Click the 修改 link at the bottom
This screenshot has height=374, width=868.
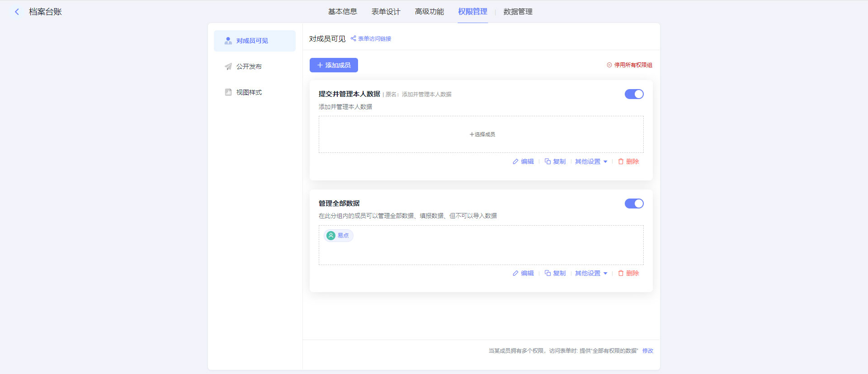[x=647, y=351]
